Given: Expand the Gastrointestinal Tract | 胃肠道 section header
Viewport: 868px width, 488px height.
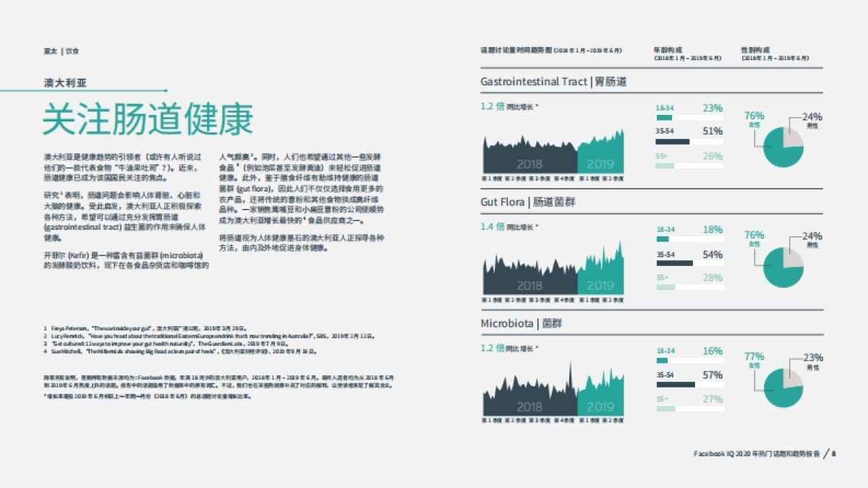Looking at the screenshot, I should (x=553, y=82).
